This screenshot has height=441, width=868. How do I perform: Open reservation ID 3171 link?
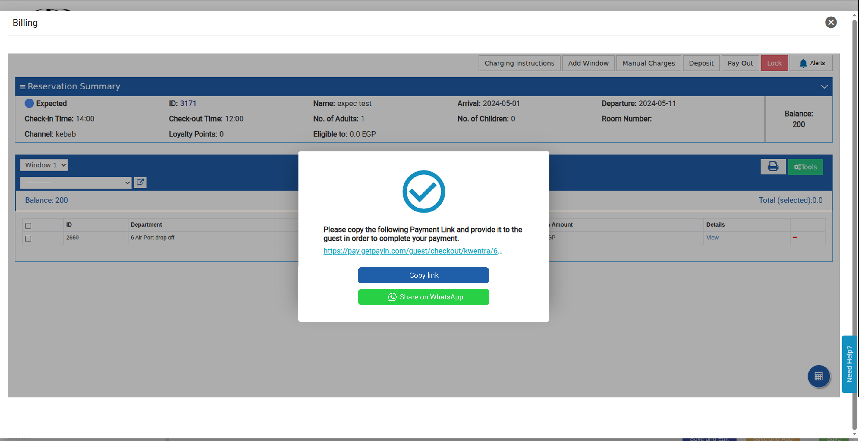(188, 103)
